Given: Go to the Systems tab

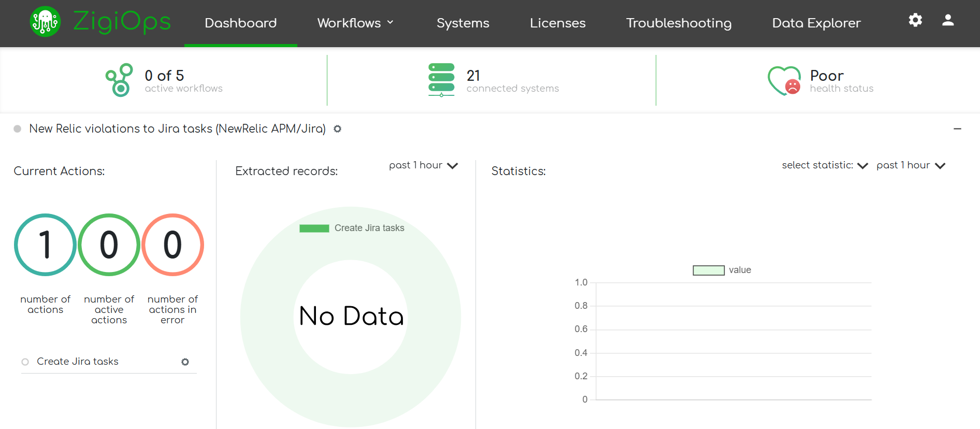Looking at the screenshot, I should pyautogui.click(x=463, y=23).
